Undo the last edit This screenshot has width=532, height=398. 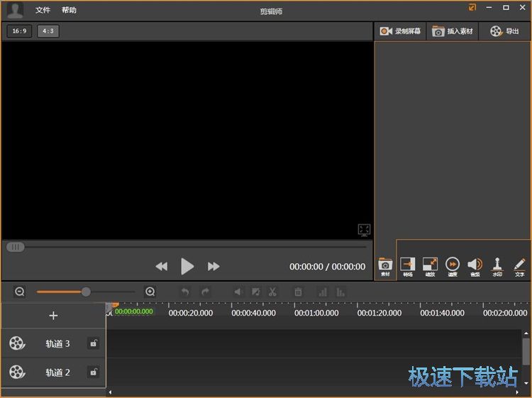[185, 292]
